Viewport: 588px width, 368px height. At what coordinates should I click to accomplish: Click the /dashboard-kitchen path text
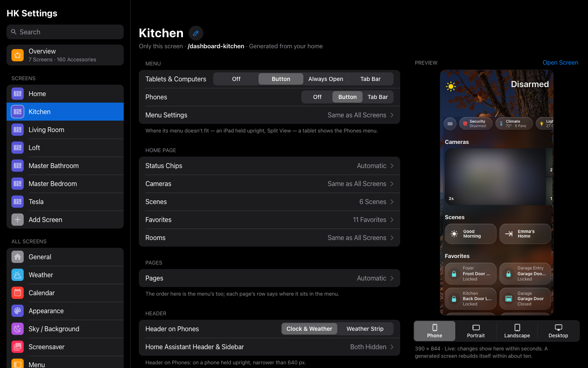click(x=216, y=46)
